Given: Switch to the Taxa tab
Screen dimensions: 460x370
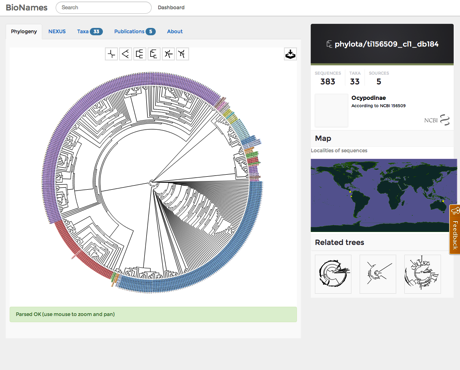Looking at the screenshot, I should point(89,31).
